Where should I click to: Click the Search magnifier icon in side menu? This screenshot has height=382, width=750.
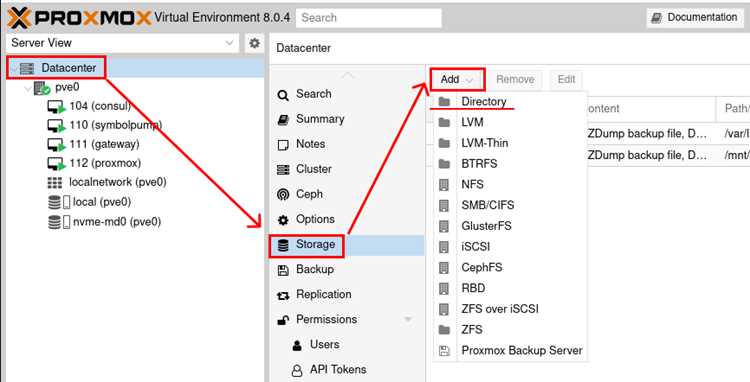(x=283, y=95)
